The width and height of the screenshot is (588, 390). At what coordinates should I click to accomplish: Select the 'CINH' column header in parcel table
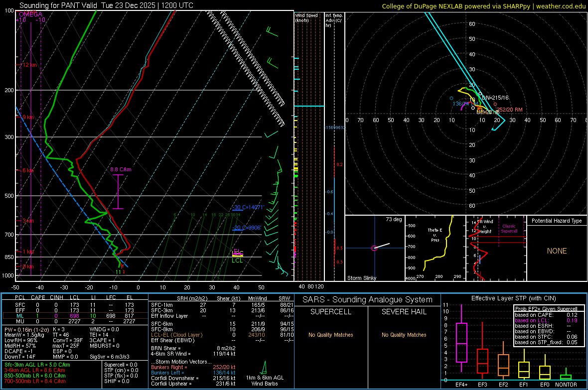57,297
